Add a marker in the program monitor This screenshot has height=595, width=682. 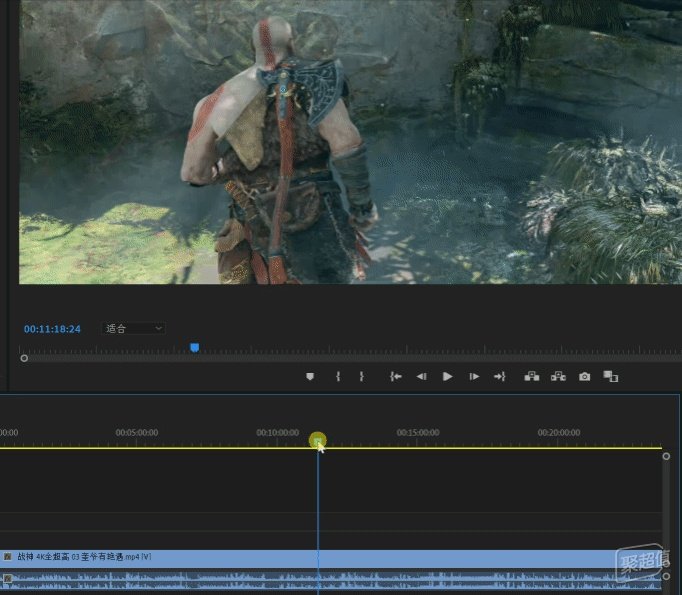pos(310,377)
